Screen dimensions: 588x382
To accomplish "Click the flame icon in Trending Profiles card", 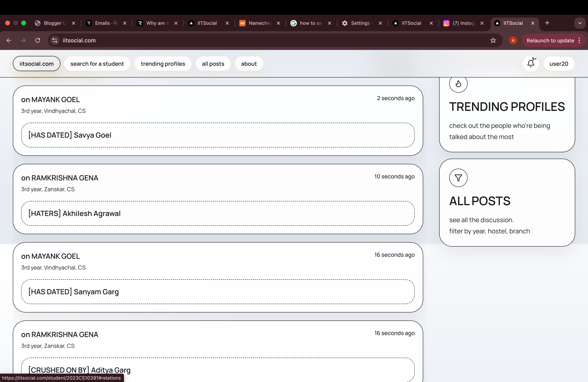I will point(458,84).
